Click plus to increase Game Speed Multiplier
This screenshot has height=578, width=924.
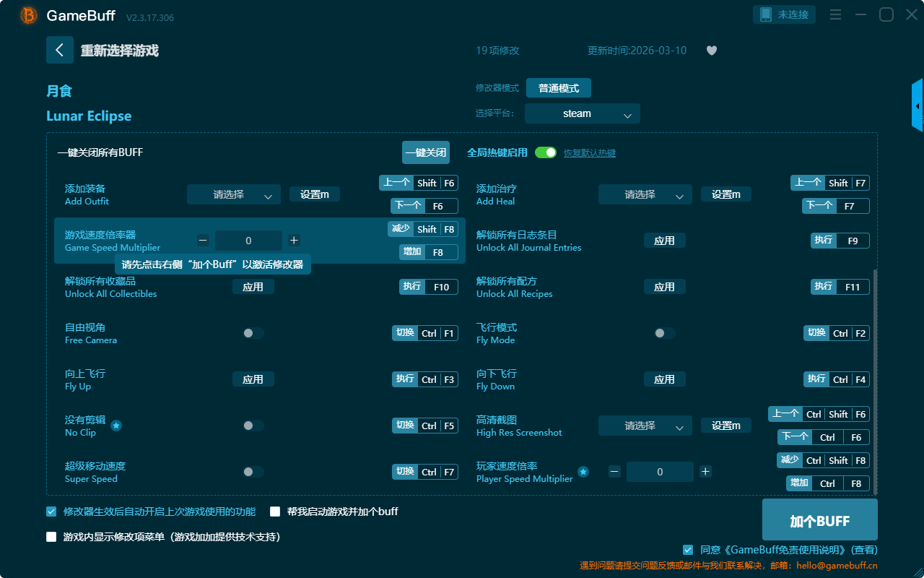pos(294,241)
